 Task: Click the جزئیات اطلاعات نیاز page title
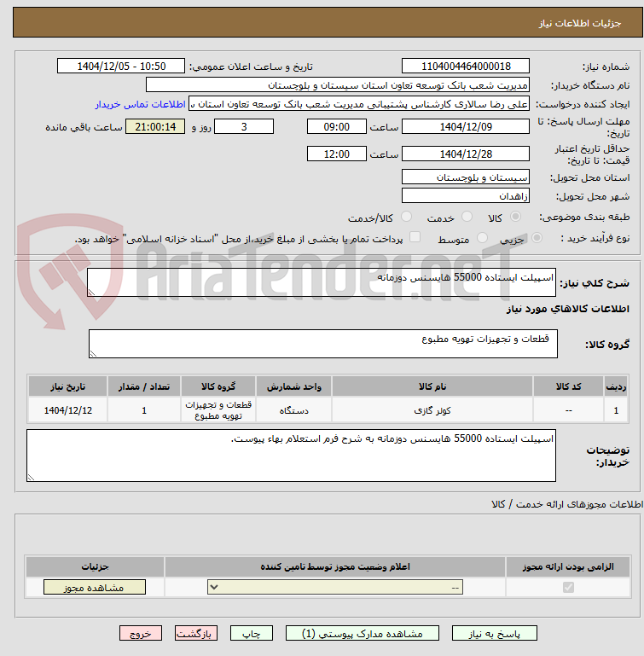coord(579,23)
